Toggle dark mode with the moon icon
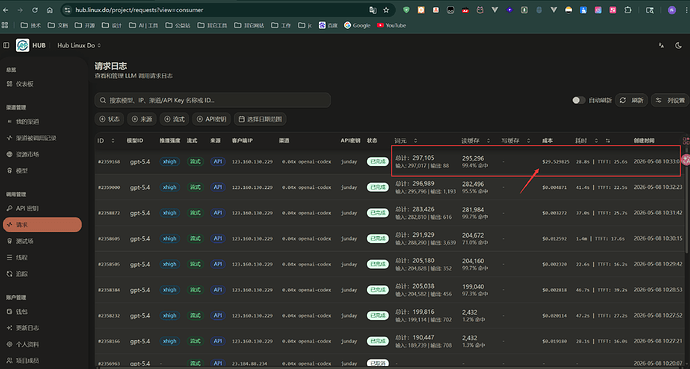 click(678, 45)
